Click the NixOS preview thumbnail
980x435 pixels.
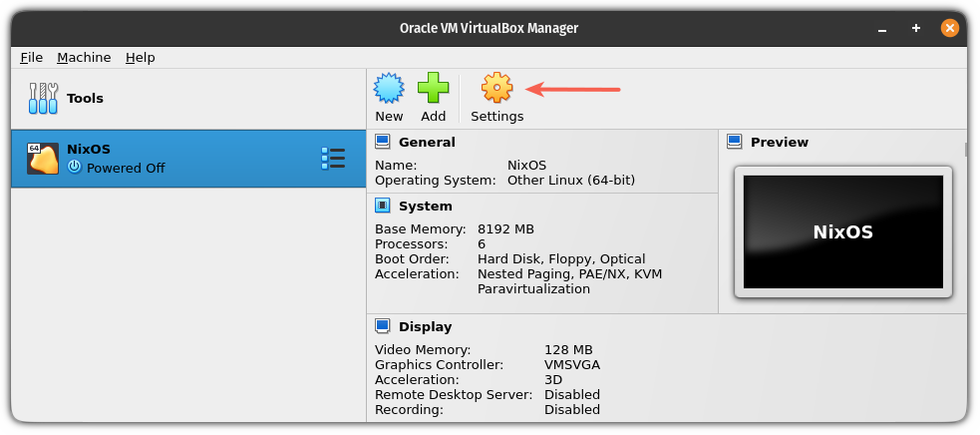tap(842, 232)
